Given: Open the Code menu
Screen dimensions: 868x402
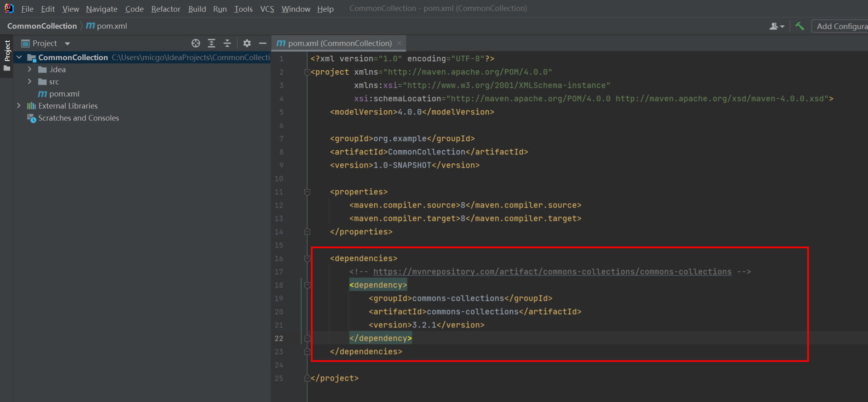Looking at the screenshot, I should [x=134, y=8].
